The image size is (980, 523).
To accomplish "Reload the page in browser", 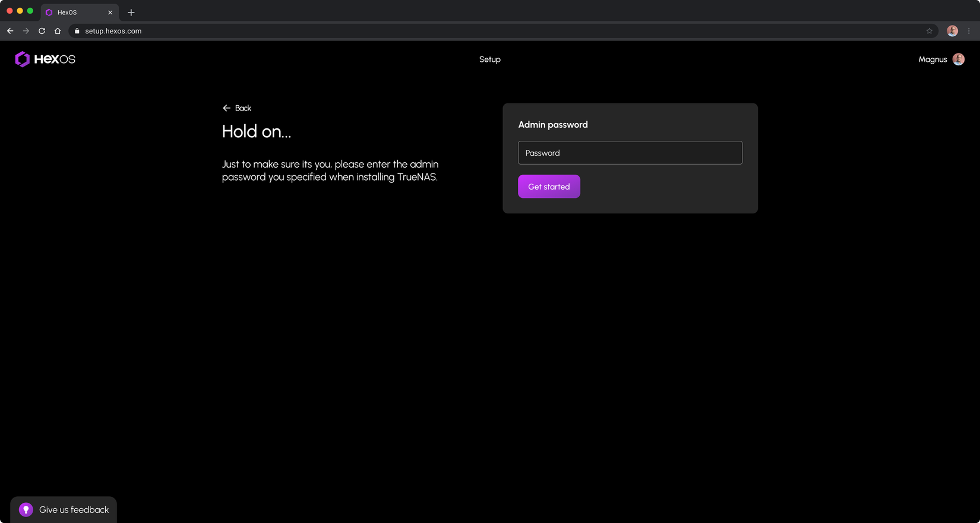I will click(42, 31).
